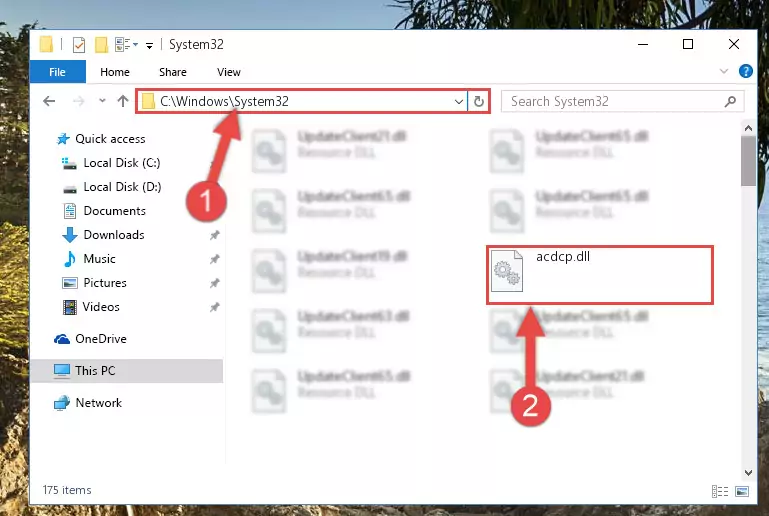Go up one folder level
Viewport: 769px width, 516px height.
coord(123,101)
